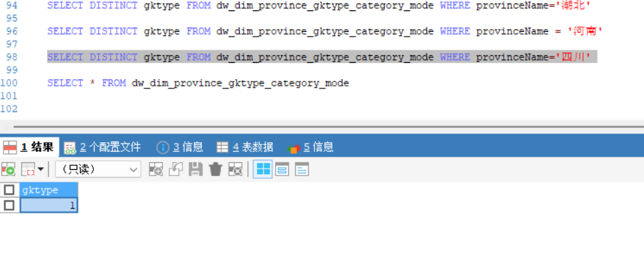Screen dimensions: 644x259
Task: Click line number 94 in the gutter
Action: point(12,6)
